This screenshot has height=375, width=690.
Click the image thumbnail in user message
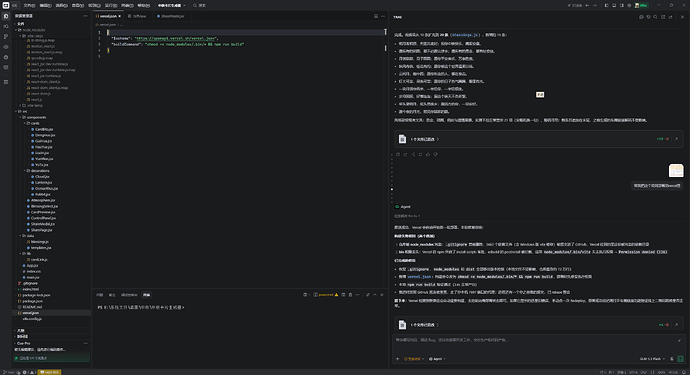(676, 170)
